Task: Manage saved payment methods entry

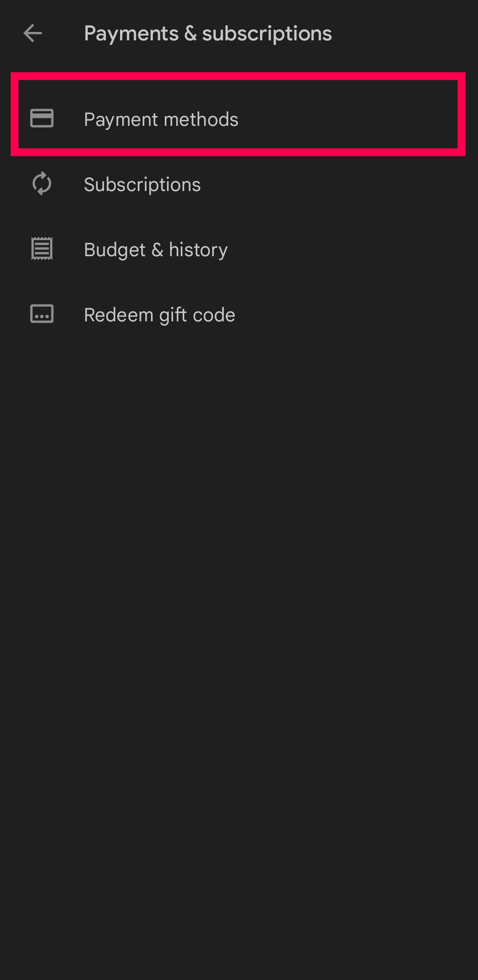Action: (238, 119)
